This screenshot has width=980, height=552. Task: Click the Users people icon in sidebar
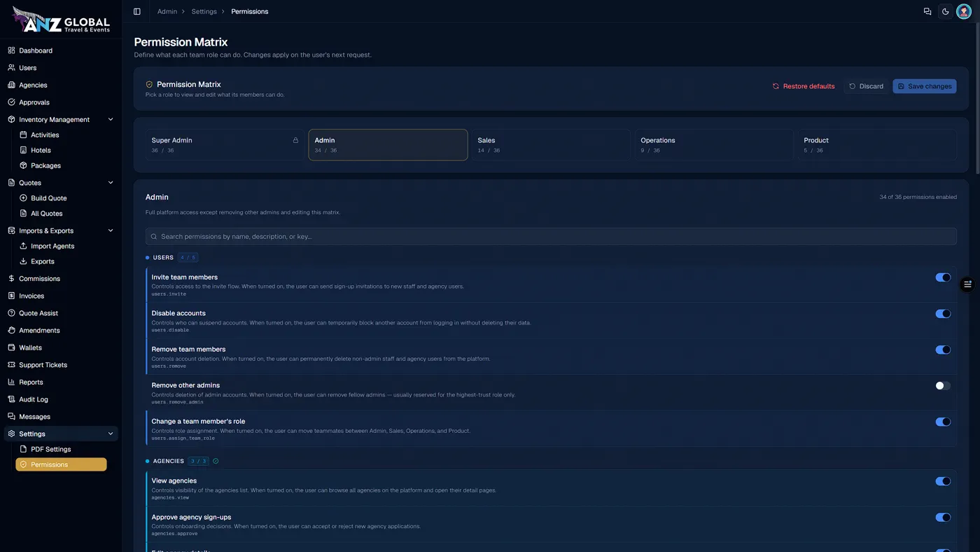[11, 68]
